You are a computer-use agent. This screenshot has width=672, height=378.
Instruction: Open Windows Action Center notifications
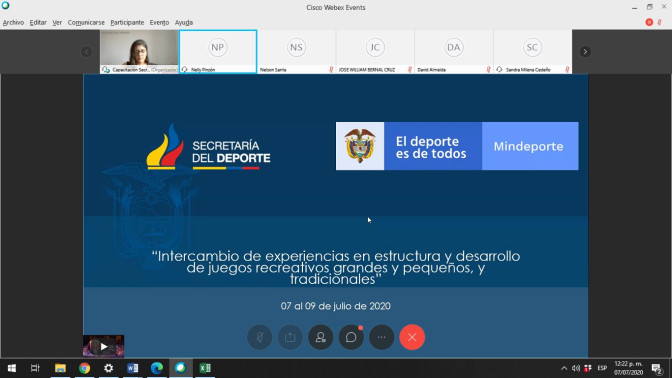click(657, 368)
